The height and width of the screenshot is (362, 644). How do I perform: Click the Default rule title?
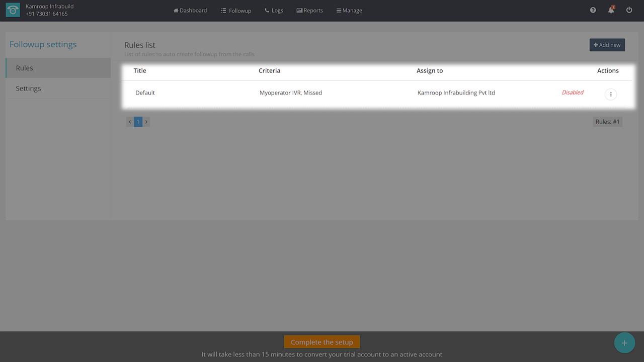tap(145, 93)
